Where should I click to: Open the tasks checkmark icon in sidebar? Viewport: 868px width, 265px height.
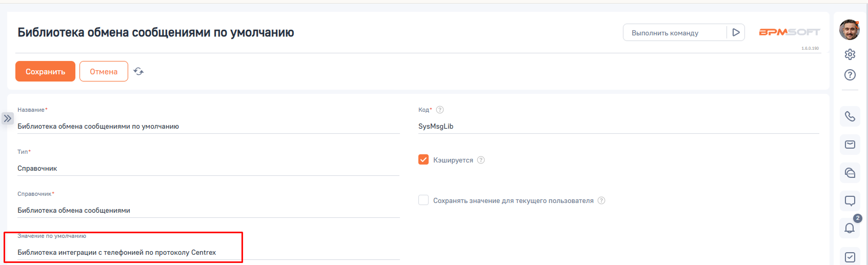tap(850, 257)
